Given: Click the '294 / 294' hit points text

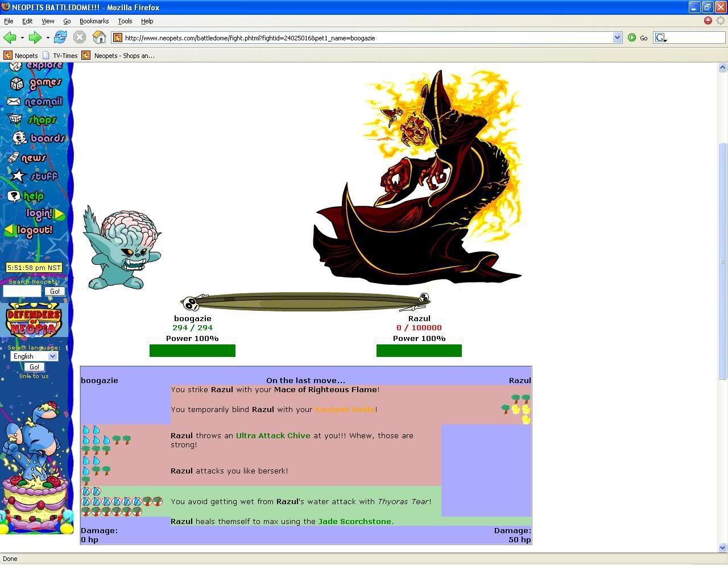Looking at the screenshot, I should (192, 327).
